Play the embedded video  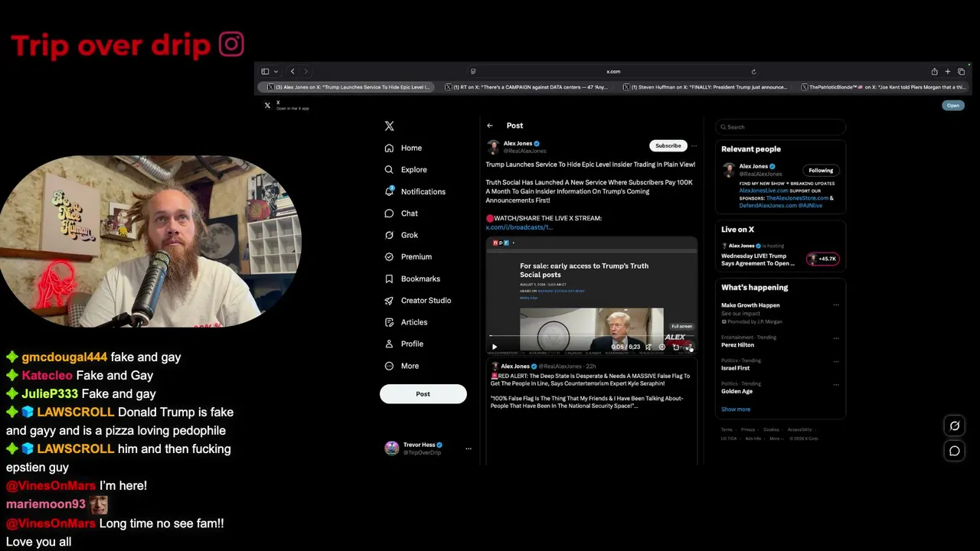[494, 347]
